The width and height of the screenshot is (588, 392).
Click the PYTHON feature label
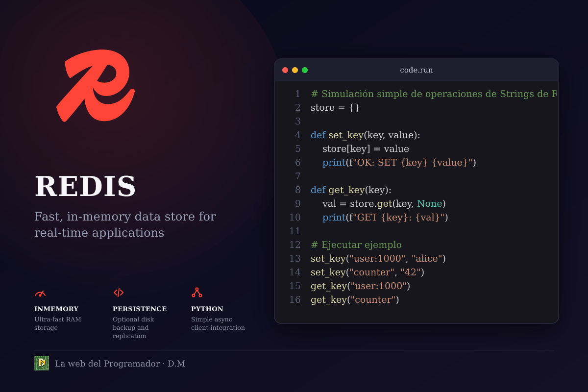[x=207, y=309]
